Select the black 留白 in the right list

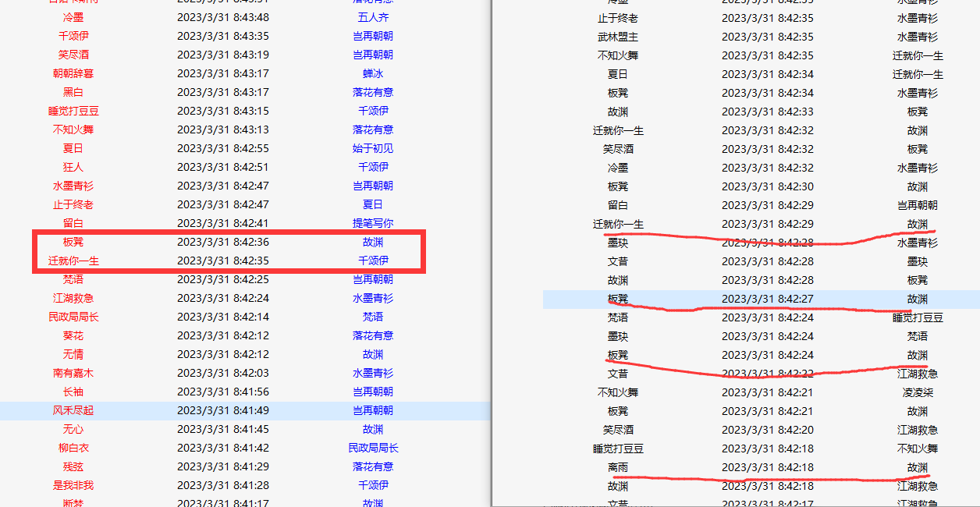pyautogui.click(x=618, y=205)
